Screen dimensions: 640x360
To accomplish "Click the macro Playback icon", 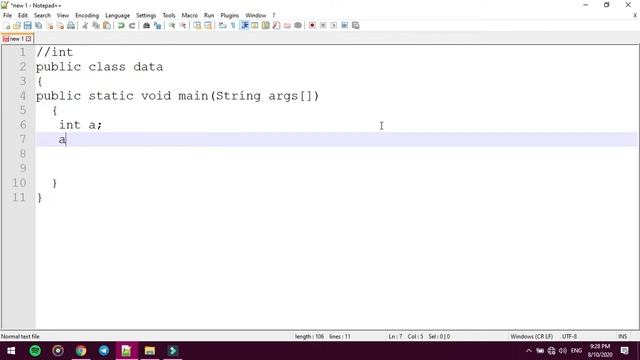I will [333, 25].
